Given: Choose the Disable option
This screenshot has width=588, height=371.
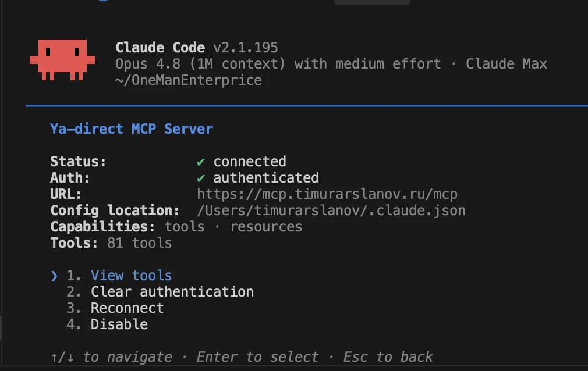Looking at the screenshot, I should coord(119,324).
